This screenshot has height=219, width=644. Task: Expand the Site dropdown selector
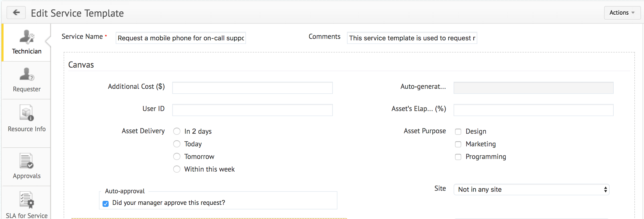click(x=531, y=189)
